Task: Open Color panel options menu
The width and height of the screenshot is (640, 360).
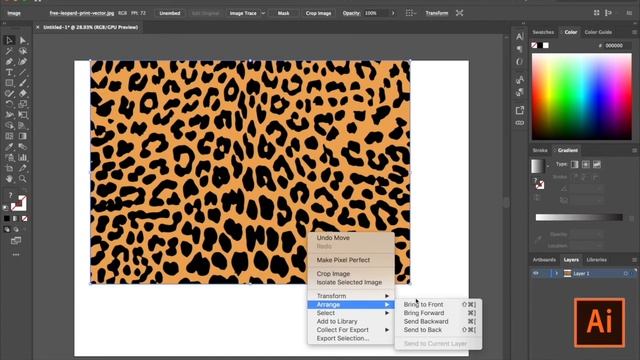Action: [x=634, y=32]
